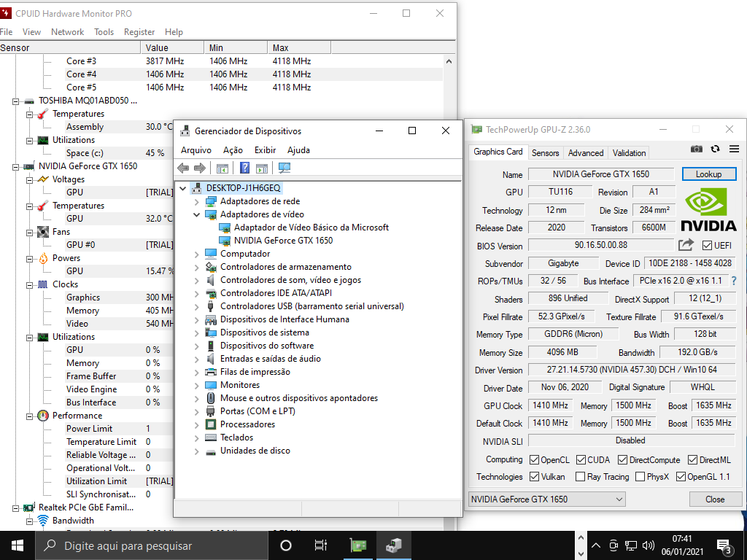The width and height of the screenshot is (747, 560).
Task: Enable the Ray Tracing checkbox
Action: (x=580, y=477)
